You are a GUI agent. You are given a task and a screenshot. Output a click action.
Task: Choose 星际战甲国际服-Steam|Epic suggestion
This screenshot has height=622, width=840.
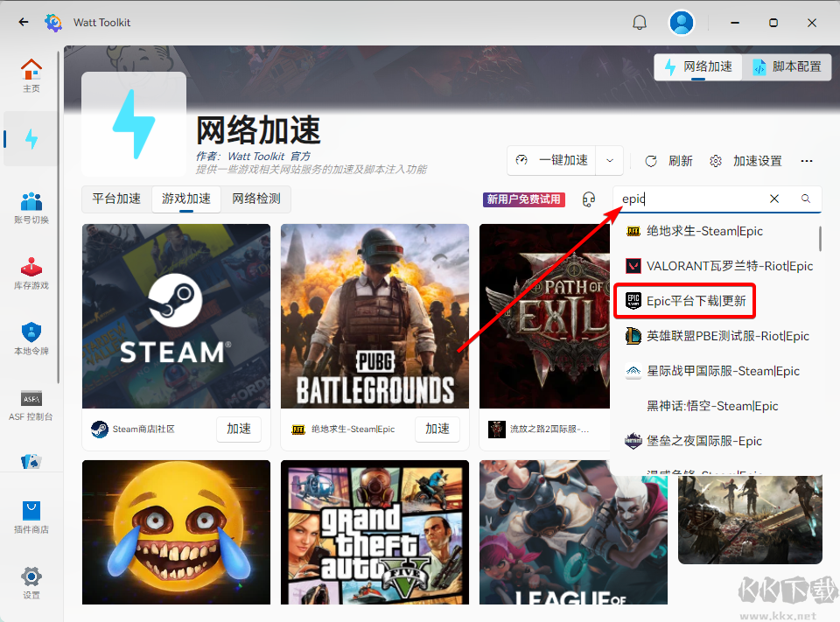(x=717, y=371)
